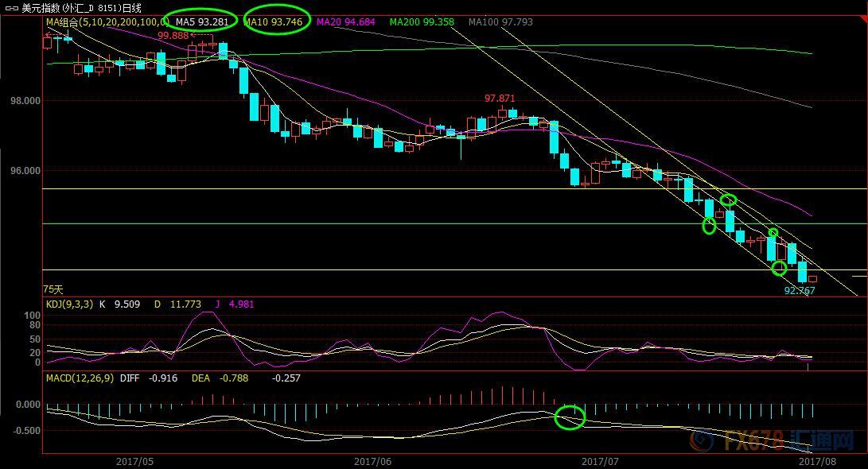
Task: Click the KDJ axis value 100
Action: 33,316
